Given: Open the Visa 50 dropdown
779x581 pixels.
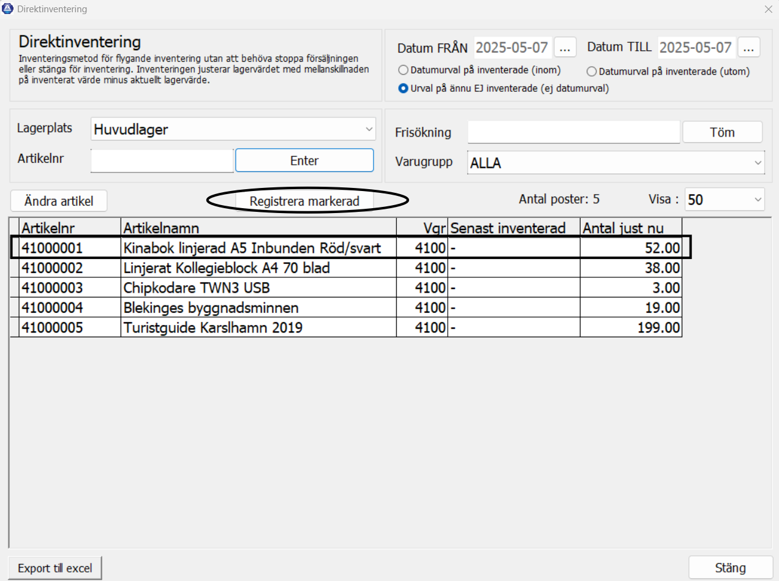Looking at the screenshot, I should coord(724,199).
